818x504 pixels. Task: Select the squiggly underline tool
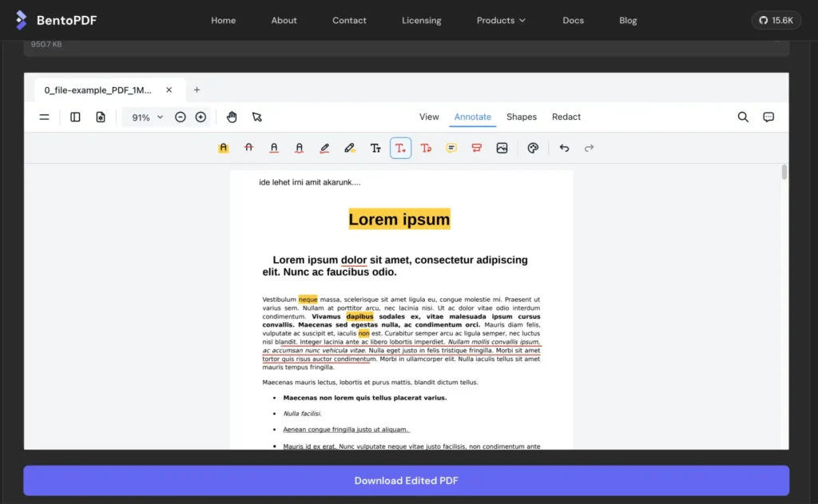(x=299, y=149)
